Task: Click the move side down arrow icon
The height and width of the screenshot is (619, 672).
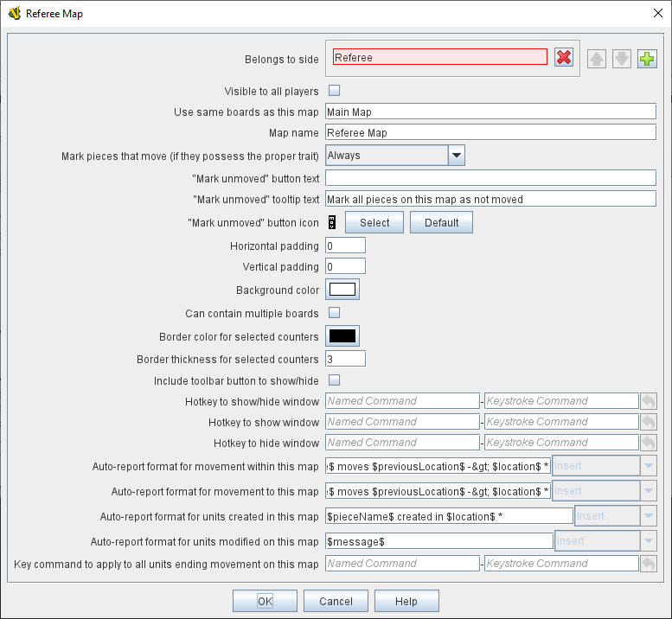Action: coord(622,59)
